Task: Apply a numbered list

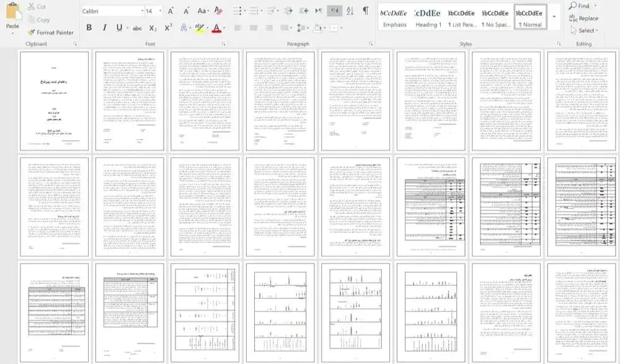Action: pos(254,11)
